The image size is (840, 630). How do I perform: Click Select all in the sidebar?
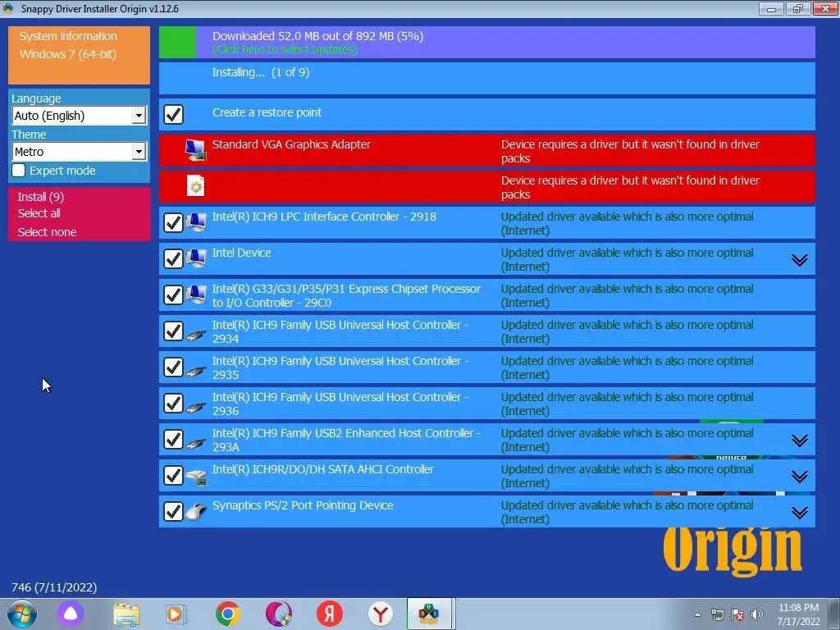tap(39, 213)
